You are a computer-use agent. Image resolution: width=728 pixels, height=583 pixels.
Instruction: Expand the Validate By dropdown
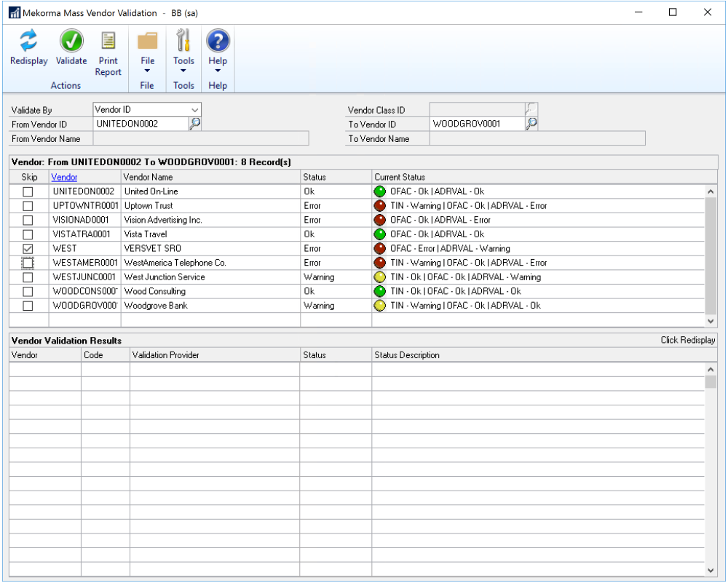pyautogui.click(x=194, y=110)
